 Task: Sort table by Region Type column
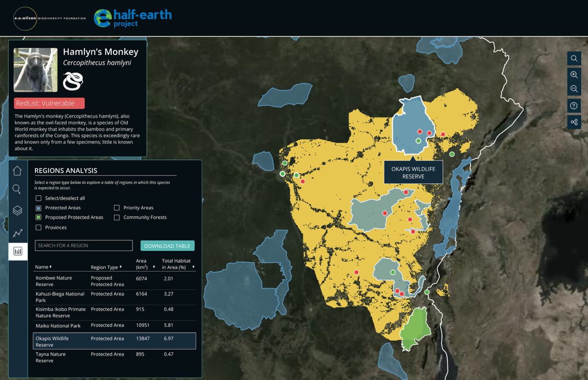coord(107,267)
